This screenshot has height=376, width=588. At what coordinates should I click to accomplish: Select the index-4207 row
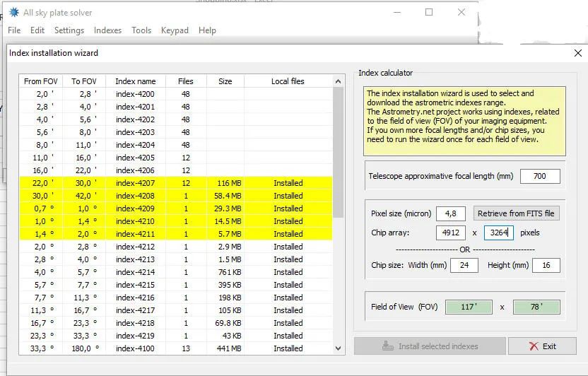tap(135, 183)
